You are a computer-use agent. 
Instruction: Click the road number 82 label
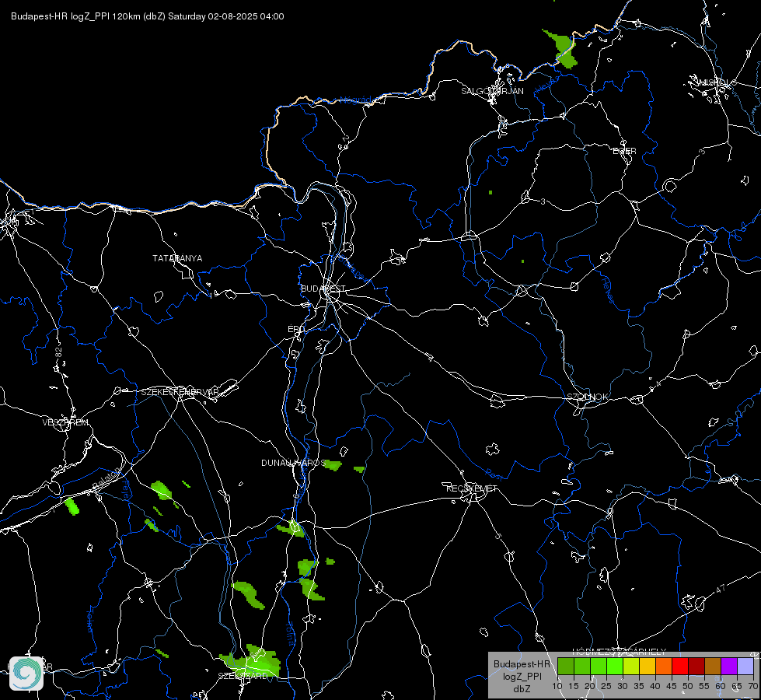[x=59, y=352]
